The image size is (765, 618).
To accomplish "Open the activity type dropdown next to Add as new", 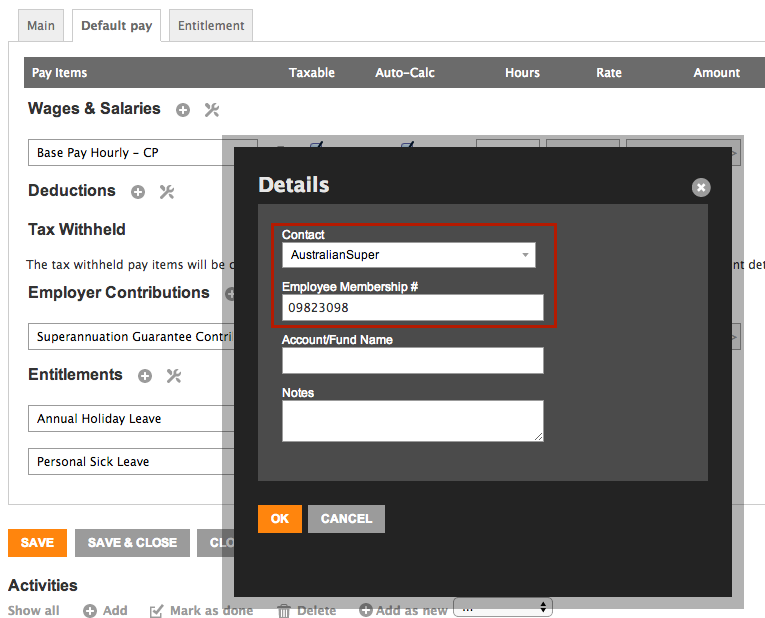I will click(x=503, y=608).
